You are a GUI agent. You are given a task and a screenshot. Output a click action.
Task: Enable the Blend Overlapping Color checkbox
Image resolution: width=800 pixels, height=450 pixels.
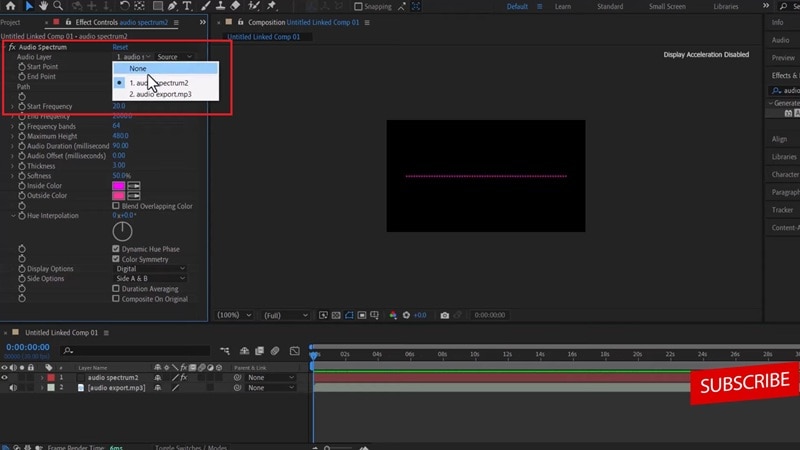pos(116,206)
